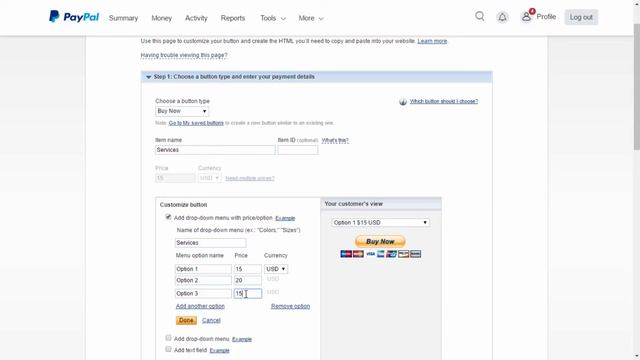
Task: Click the Option 2 price field
Action: point(248,280)
